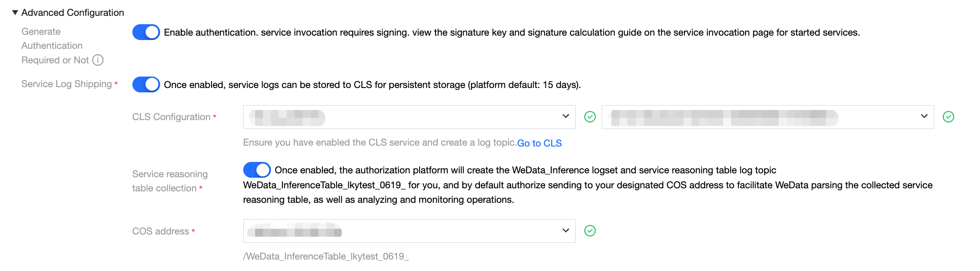Click chevron arrow in first CLS Configuration dropdown
980x271 pixels.
click(x=566, y=116)
